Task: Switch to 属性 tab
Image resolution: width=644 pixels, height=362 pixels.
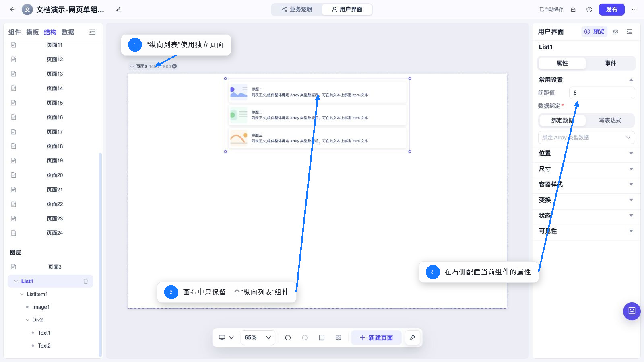Action: pyautogui.click(x=562, y=63)
